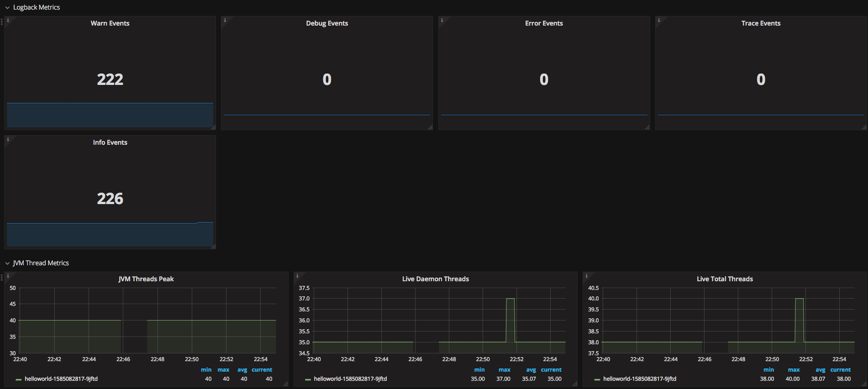Sort Live Total Threads legend by avg
Image resolution: width=868 pixels, height=389 pixels.
click(820, 370)
